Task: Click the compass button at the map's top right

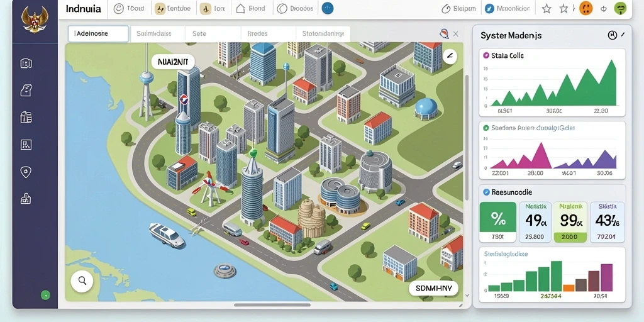Action: (450, 56)
